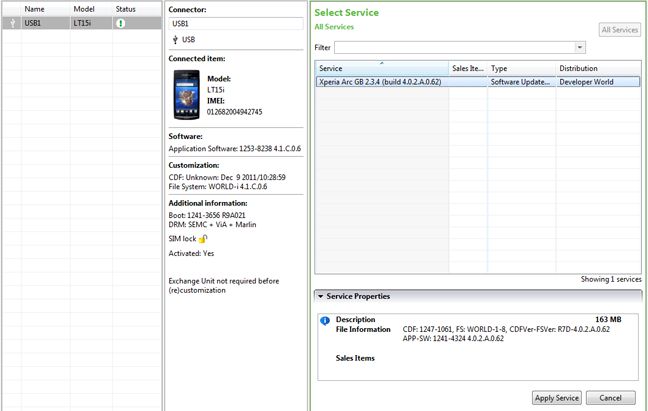Click the All Services button
Viewport: 648px width, 411px height.
[619, 30]
